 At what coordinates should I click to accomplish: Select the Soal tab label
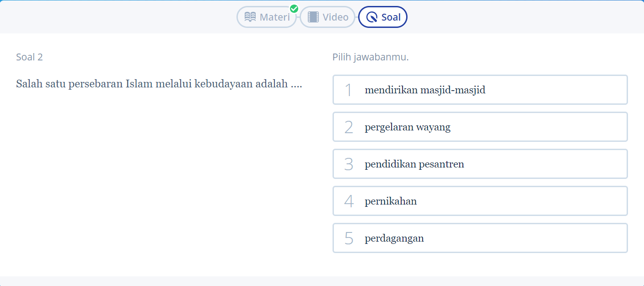tap(391, 17)
